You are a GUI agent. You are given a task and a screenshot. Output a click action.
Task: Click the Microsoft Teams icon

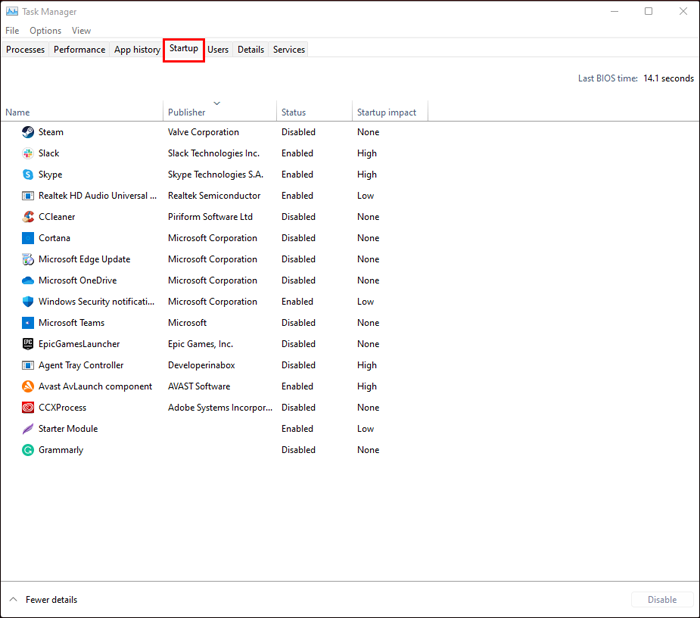pos(28,322)
